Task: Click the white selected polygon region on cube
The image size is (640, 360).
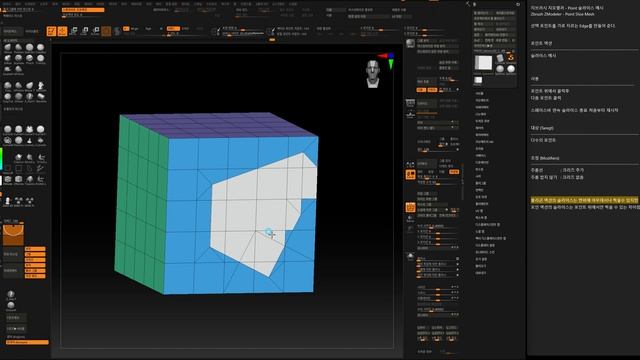Action: [253, 204]
